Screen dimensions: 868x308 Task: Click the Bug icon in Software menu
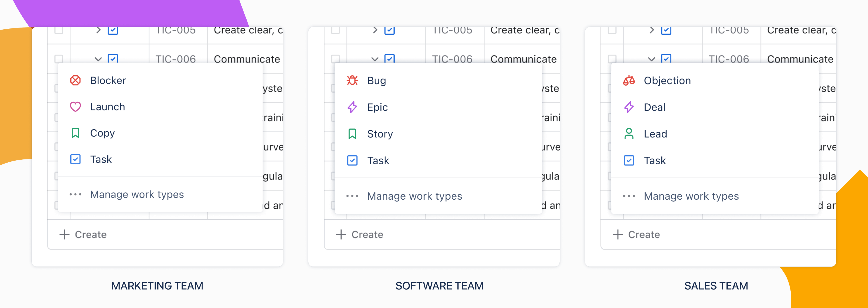click(x=352, y=80)
